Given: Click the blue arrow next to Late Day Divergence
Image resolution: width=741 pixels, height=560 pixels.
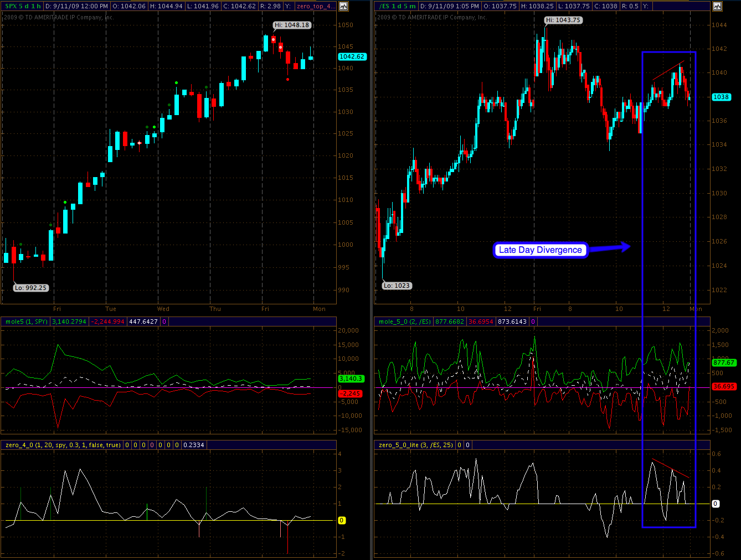Looking at the screenshot, I should (609, 247).
